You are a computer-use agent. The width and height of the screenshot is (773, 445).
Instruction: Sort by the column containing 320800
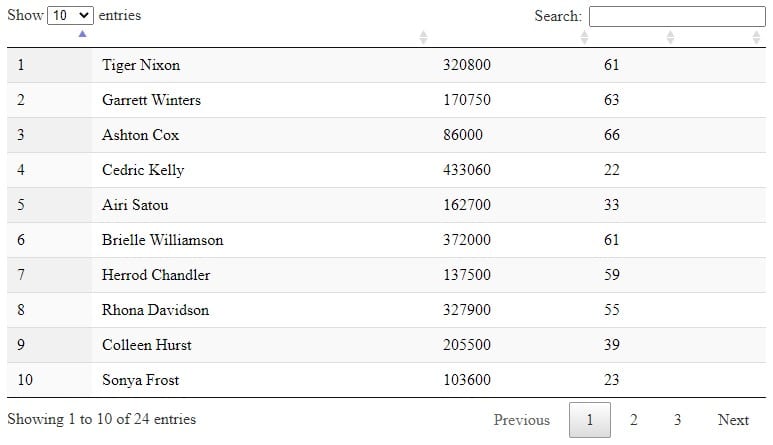tap(584, 37)
